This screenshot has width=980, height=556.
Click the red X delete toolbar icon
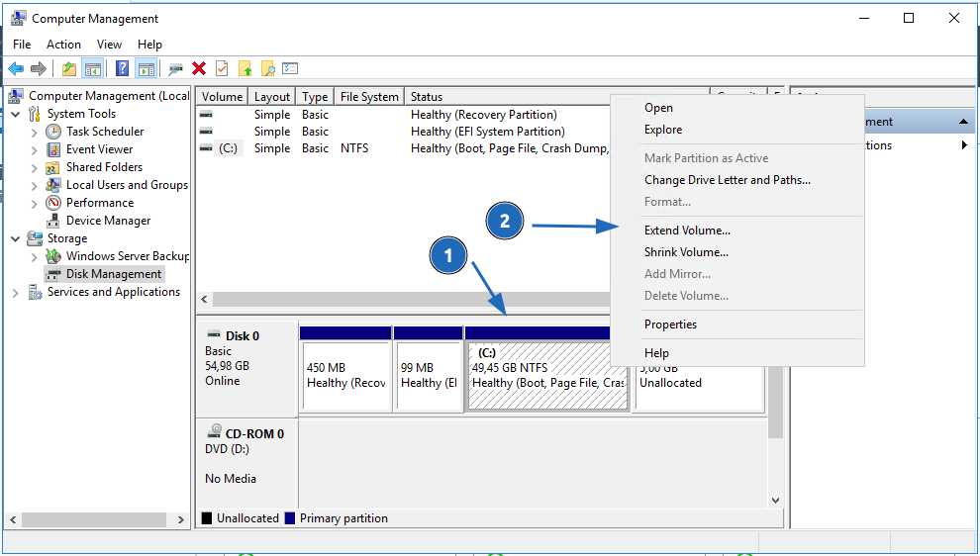[199, 68]
